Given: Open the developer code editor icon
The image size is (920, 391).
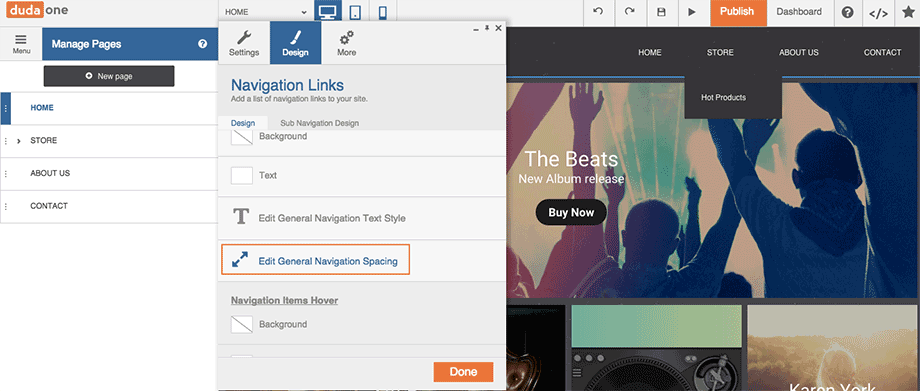Looking at the screenshot, I should click(878, 13).
